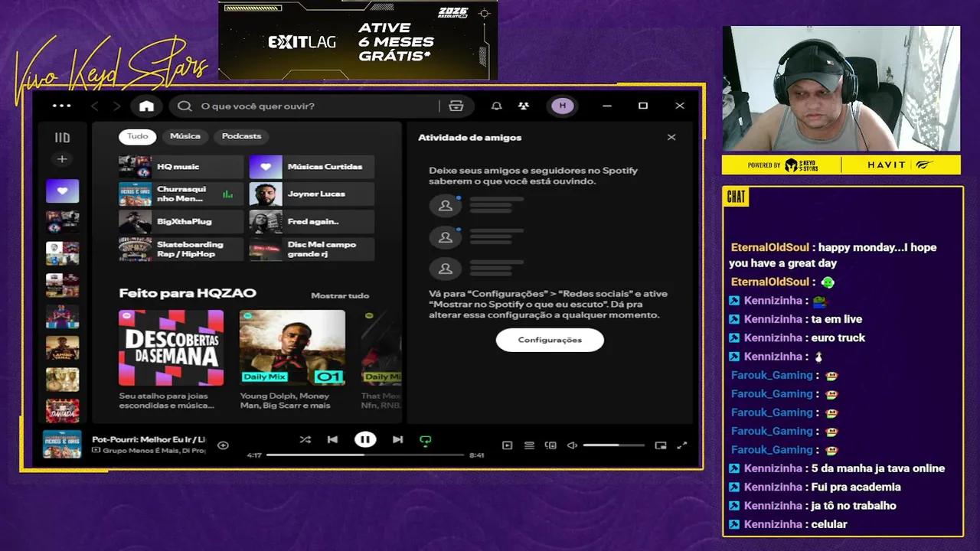Image resolution: width=980 pixels, height=551 pixels.
Task: Open the three-dots menu in Spotify
Action: tap(61, 106)
